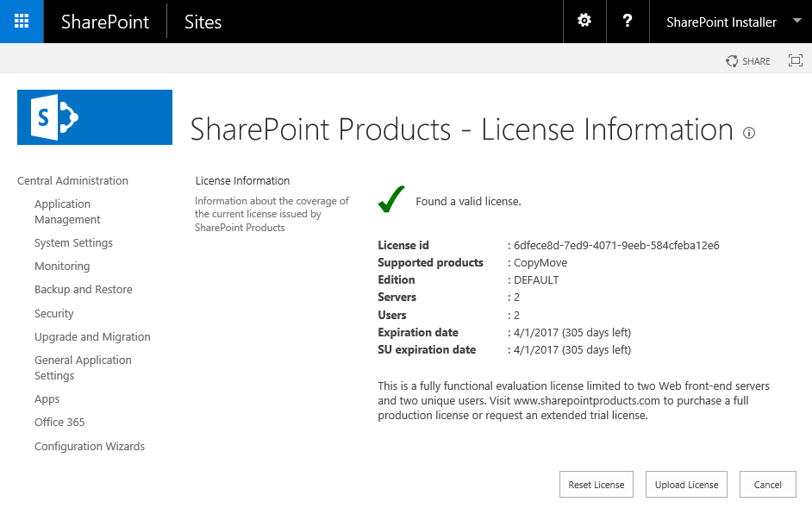Expand the SharePoint Installer user menu
The height and width of the screenshot is (508, 812).
730,21
